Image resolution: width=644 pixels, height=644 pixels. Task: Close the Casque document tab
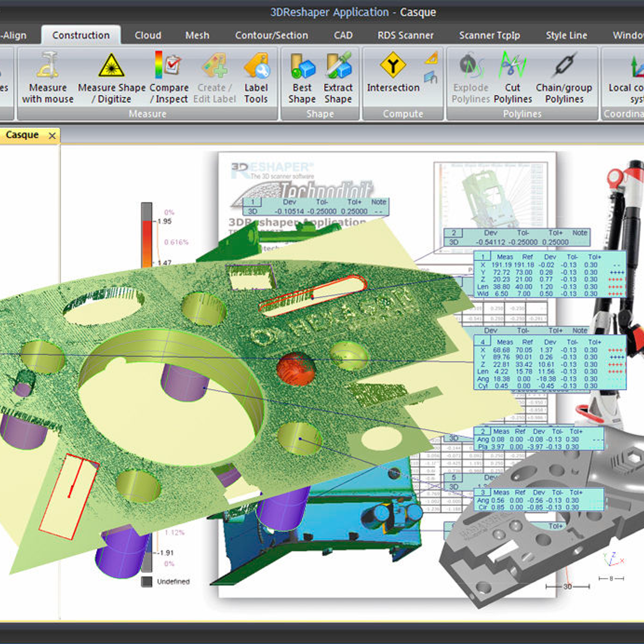coord(52,136)
